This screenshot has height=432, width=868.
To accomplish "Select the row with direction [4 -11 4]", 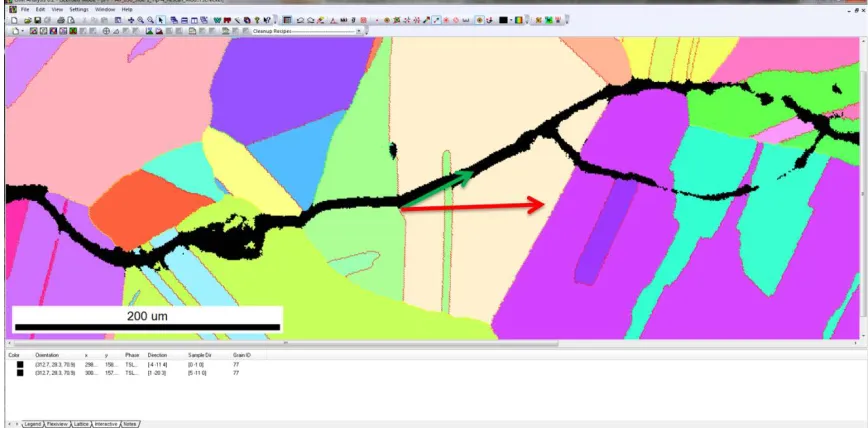I will coord(136,364).
